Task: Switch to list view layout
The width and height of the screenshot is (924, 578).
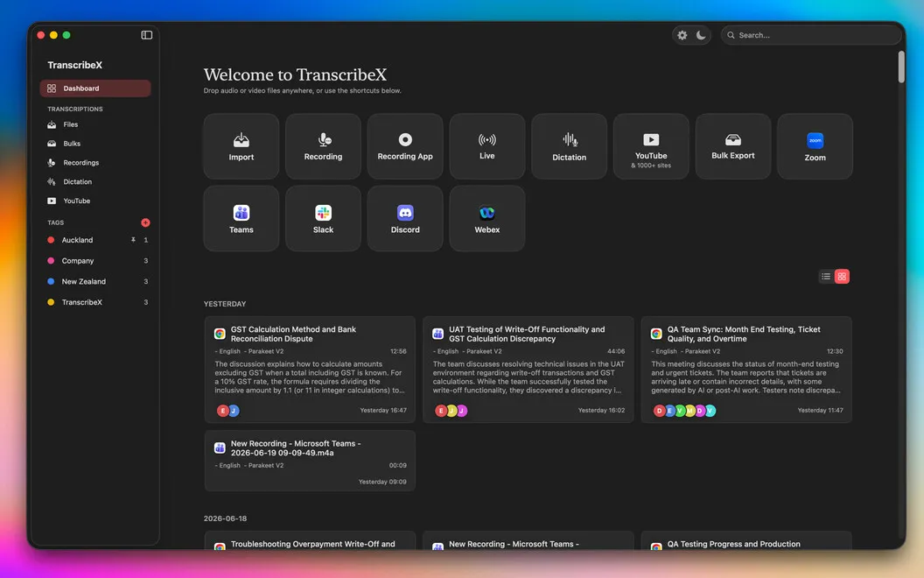Action: [826, 276]
